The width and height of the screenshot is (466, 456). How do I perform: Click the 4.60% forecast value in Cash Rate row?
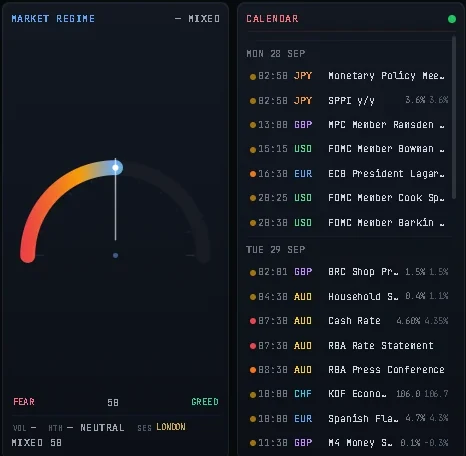point(408,321)
